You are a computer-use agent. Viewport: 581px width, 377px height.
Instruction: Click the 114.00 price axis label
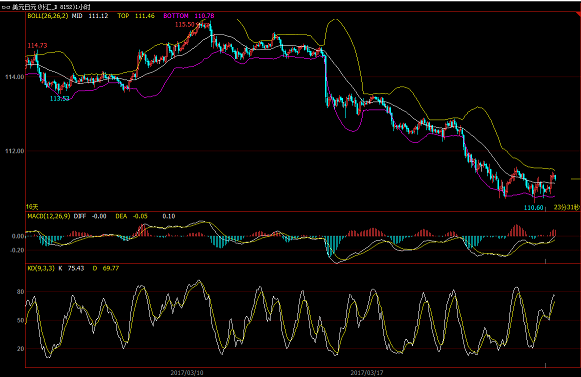pos(14,77)
